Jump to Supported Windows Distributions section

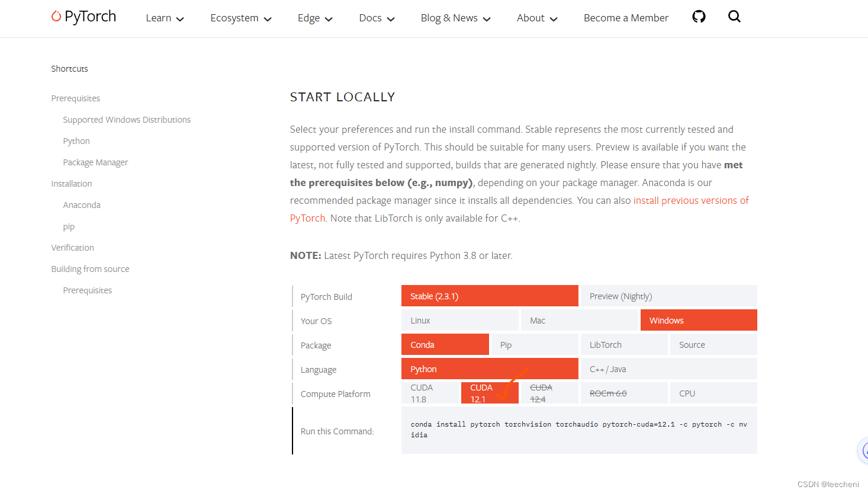127,120
